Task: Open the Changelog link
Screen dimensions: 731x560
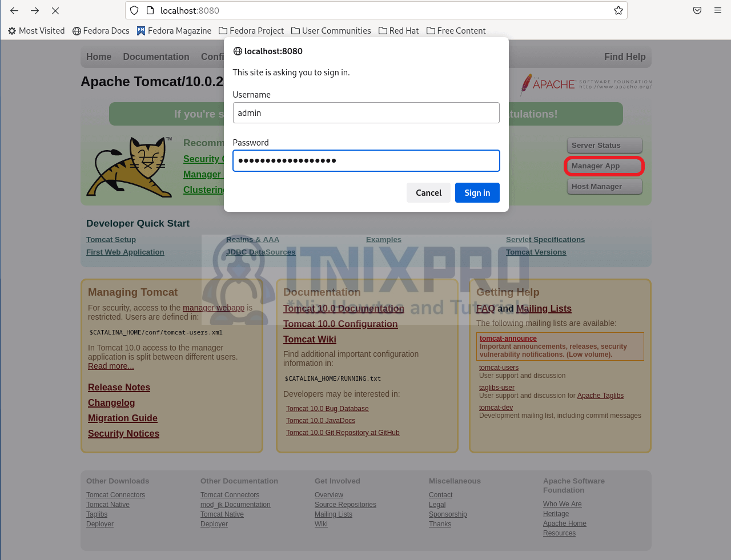Action: pos(111,402)
